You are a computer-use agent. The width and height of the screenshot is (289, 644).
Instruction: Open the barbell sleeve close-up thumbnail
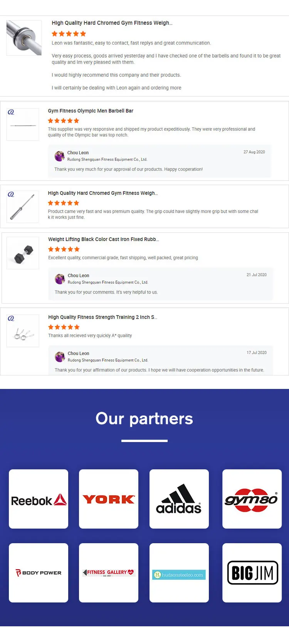(24, 38)
